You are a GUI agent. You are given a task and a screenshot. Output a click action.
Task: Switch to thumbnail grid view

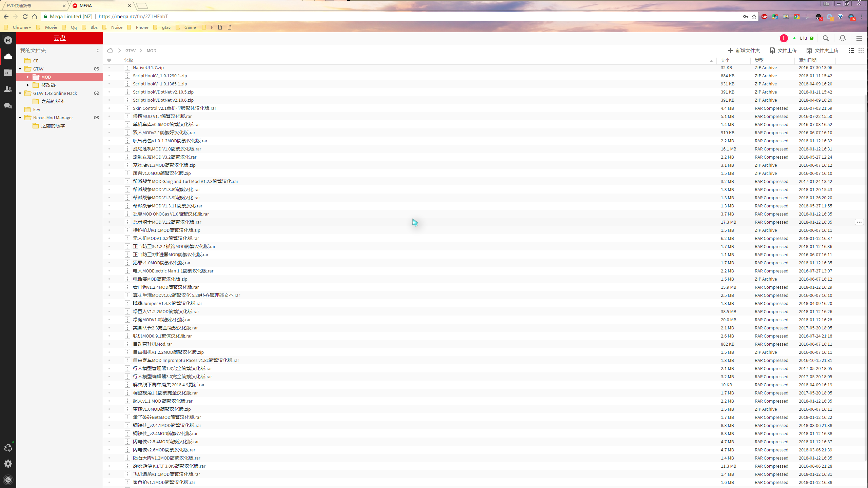tap(861, 50)
